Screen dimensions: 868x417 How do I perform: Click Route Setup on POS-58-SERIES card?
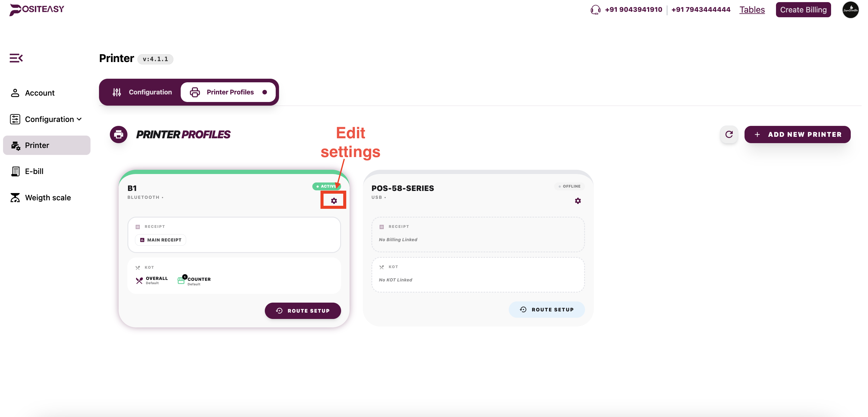pos(547,310)
